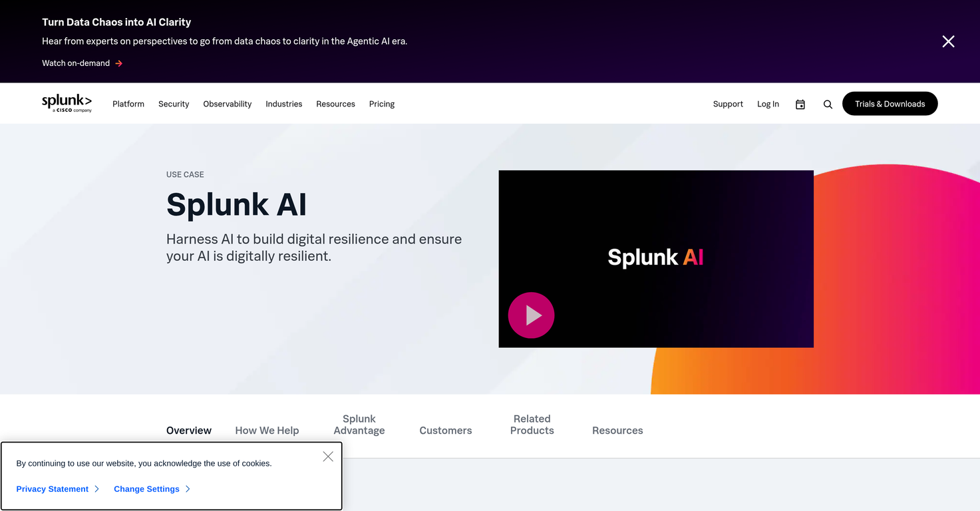Select the Splunk logo to go home

point(67,103)
